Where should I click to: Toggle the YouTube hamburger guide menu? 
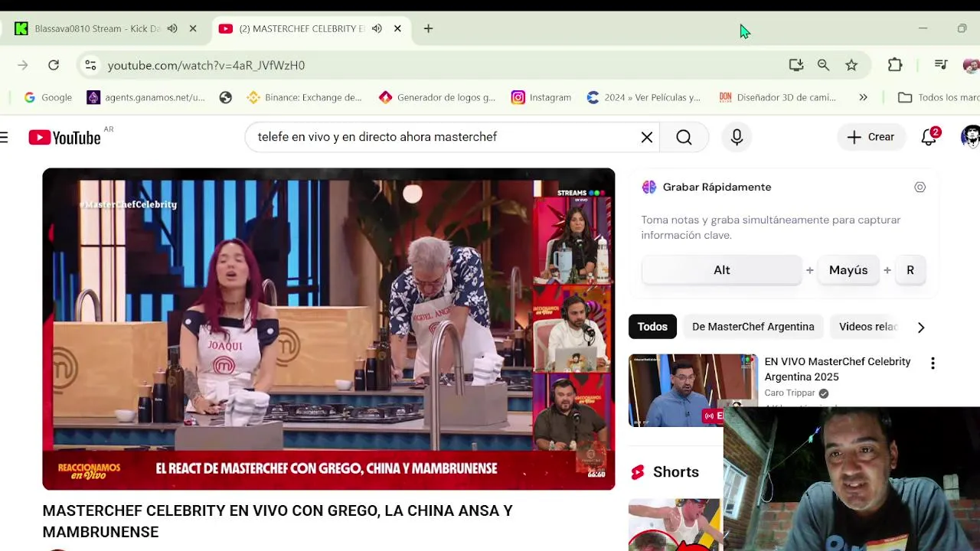(x=4, y=137)
